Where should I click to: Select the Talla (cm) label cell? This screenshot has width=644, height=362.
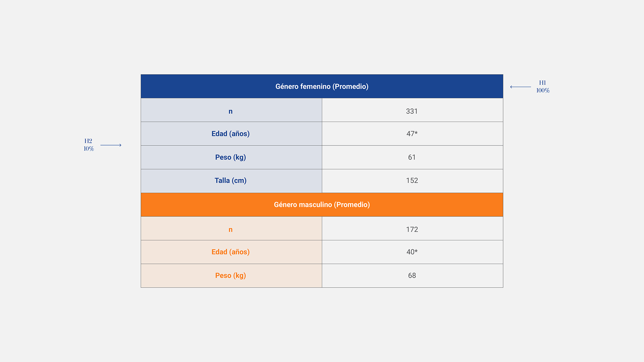coord(231,181)
